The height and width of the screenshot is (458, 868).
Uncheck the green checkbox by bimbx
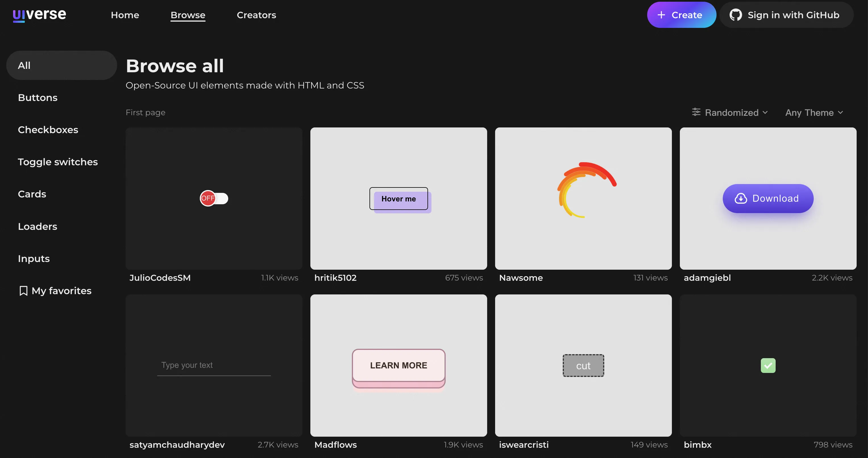click(x=768, y=366)
